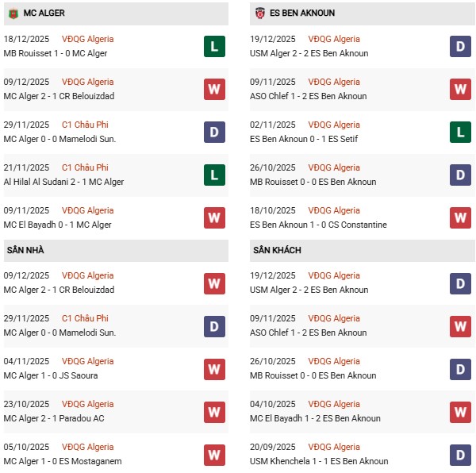The width and height of the screenshot is (476, 473).
Task: Click L badge for Al Hilal match
Action: 214,175
